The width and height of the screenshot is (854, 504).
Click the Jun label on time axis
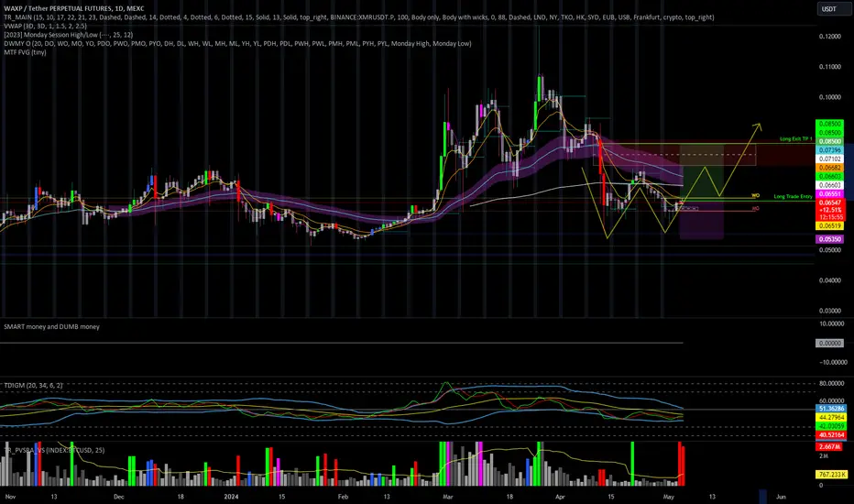click(781, 497)
